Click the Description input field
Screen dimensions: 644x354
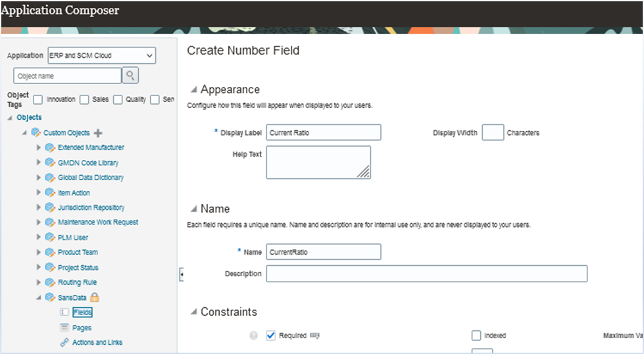pyautogui.click(x=427, y=274)
